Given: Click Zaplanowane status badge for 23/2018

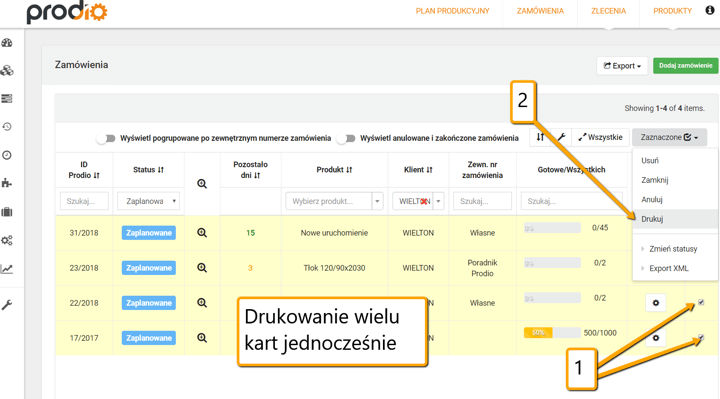Looking at the screenshot, I should (x=149, y=268).
